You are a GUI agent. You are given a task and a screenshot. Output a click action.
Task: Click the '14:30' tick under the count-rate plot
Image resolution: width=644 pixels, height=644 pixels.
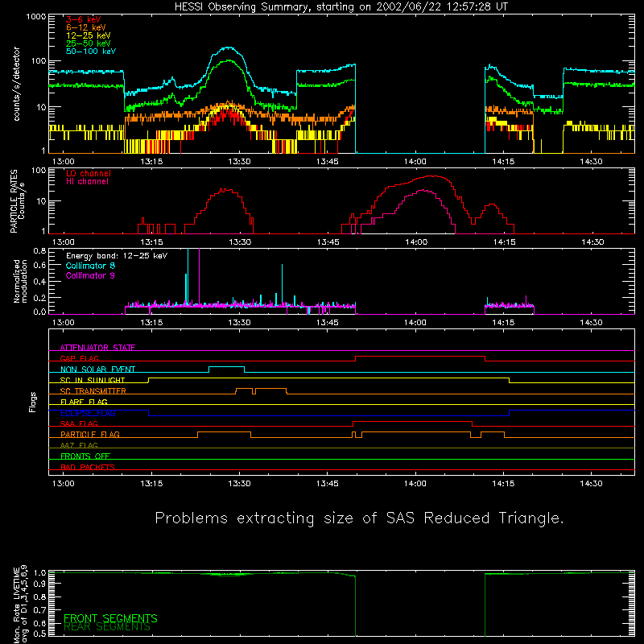coord(591,162)
